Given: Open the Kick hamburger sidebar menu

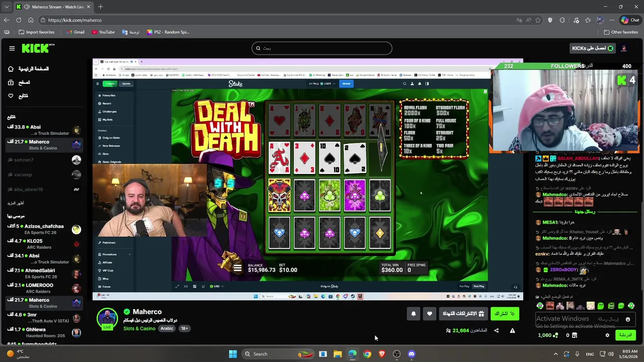Looking at the screenshot, I should point(12,48).
